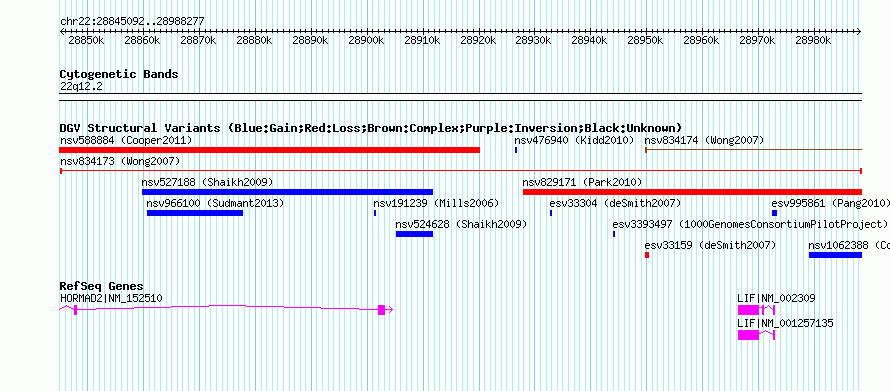The width and height of the screenshot is (890, 391).
Task: Click the 28860k ruler position
Action: point(142,40)
